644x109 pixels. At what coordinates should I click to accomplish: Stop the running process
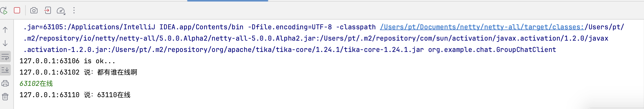click(17, 10)
